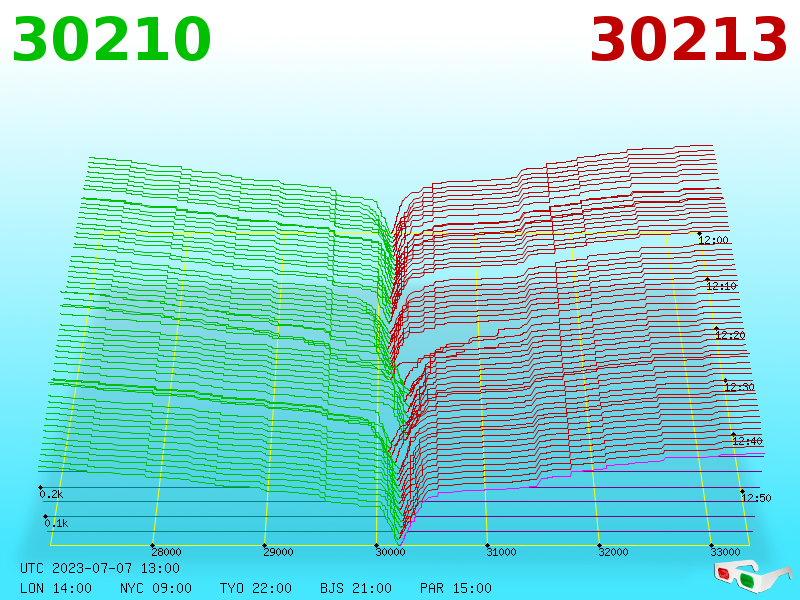Click the 12:30 time axis marker
Image resolution: width=800 pixels, height=600 pixels.
pyautogui.click(x=739, y=387)
